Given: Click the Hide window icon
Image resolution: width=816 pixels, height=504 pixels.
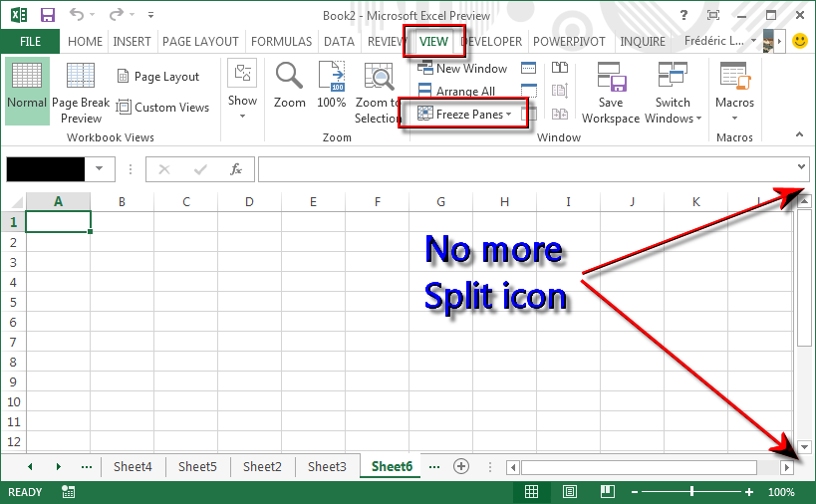Looking at the screenshot, I should tap(529, 91).
